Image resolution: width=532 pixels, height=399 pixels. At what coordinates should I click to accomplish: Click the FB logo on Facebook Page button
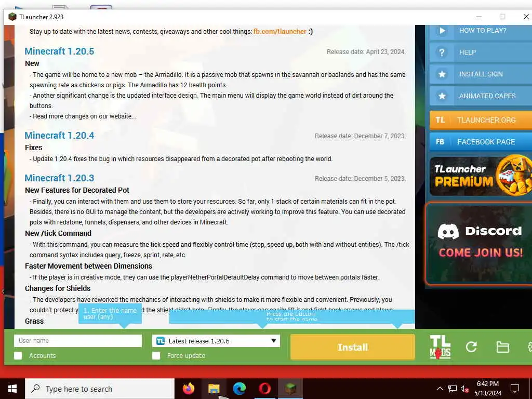(440, 142)
